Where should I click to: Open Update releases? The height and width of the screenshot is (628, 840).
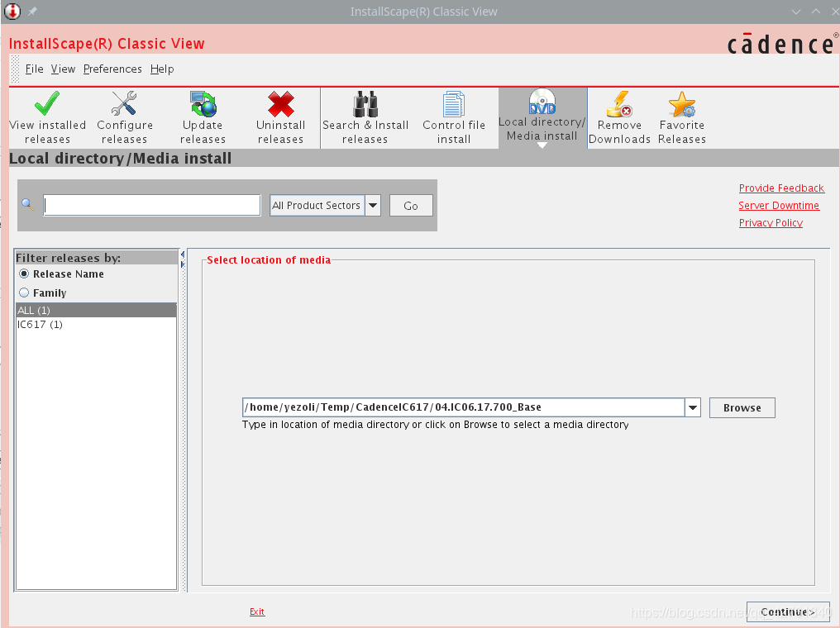click(203, 118)
